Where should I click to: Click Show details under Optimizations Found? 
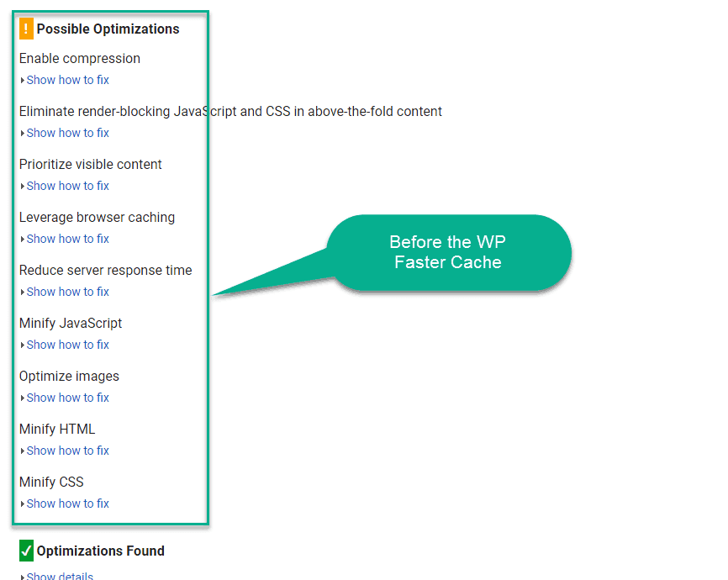[60, 576]
